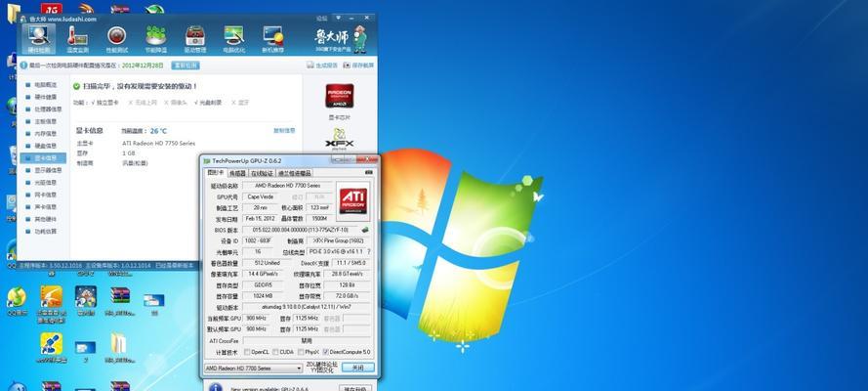Close GPU-Z with the 关闭 button

[x=357, y=368]
